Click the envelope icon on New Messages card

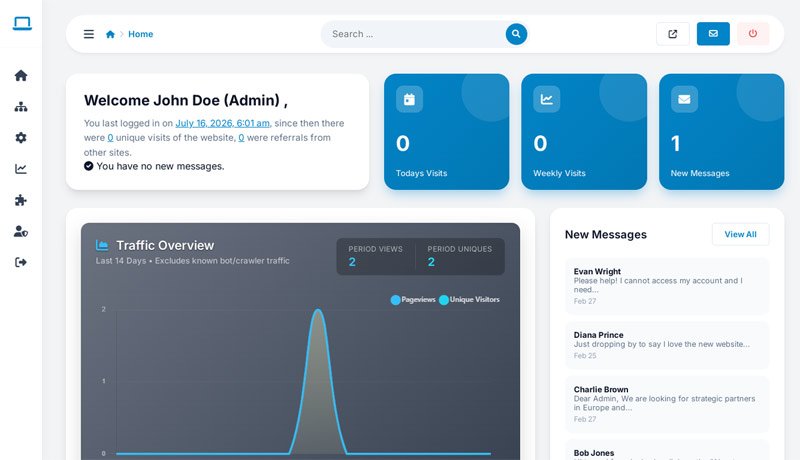click(x=684, y=99)
